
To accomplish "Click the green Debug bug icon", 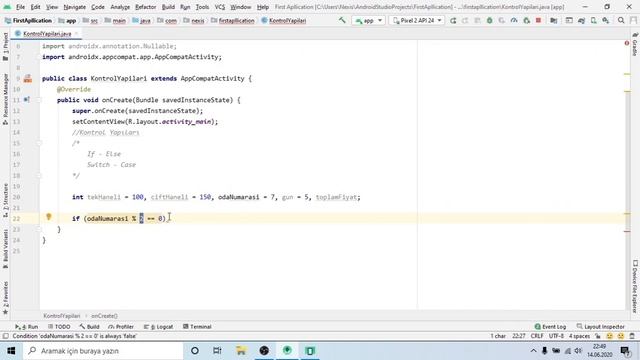I will click(489, 20).
